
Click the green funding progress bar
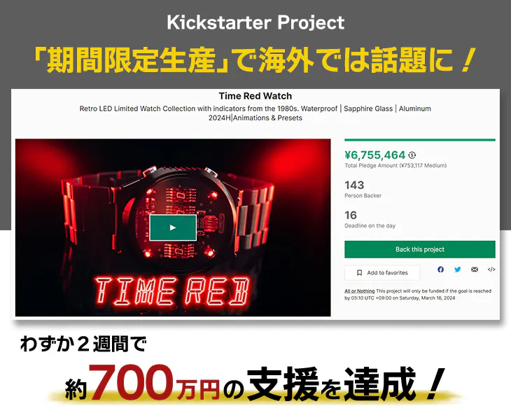coord(420,140)
